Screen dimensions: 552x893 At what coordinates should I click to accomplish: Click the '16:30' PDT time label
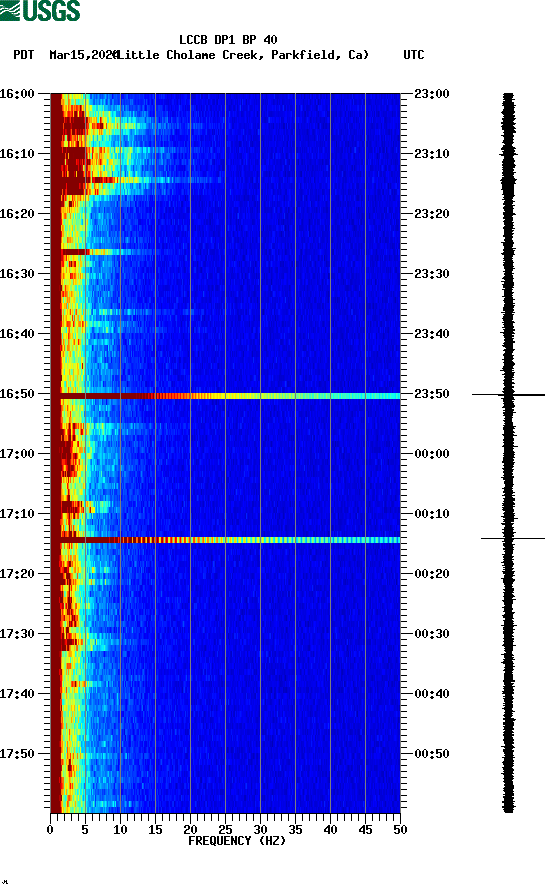[17, 274]
